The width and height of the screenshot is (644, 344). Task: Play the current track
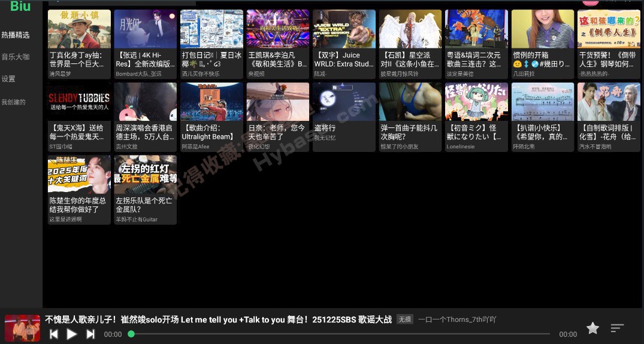[72, 334]
